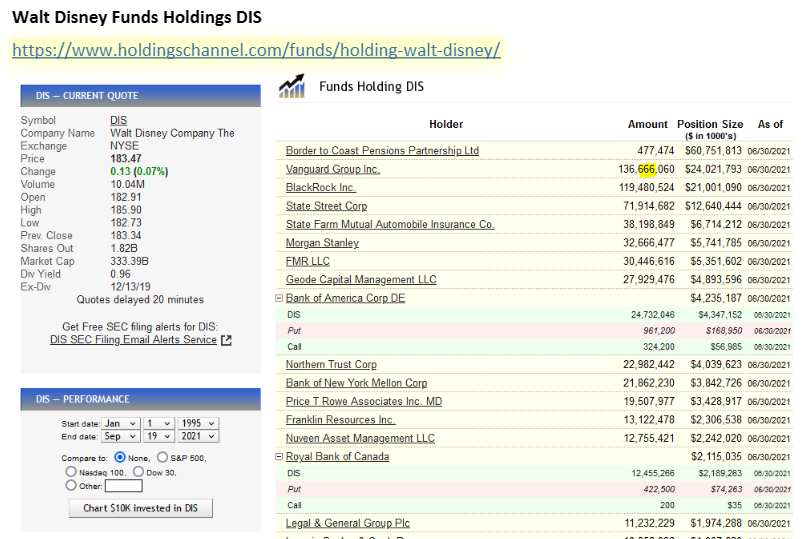Click the DIS – CURRENT QUOTE header
The width and height of the screenshot is (812, 539).
tap(140, 96)
